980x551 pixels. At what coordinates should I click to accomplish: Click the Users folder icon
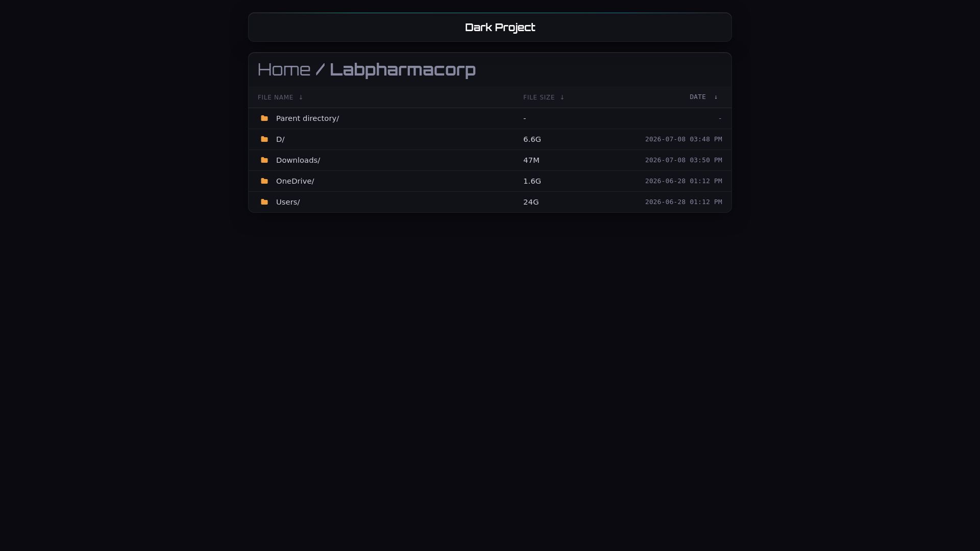tap(264, 202)
